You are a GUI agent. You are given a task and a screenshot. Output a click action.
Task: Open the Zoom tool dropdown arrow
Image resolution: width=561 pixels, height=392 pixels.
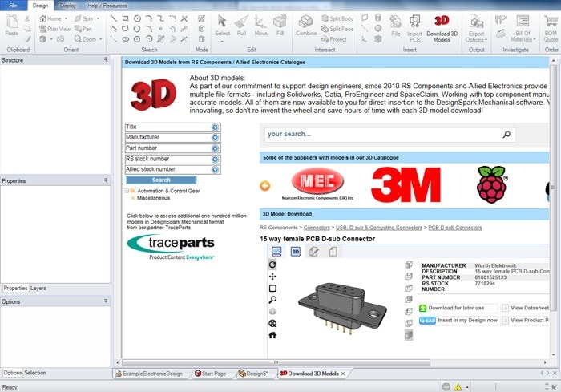click(x=100, y=39)
